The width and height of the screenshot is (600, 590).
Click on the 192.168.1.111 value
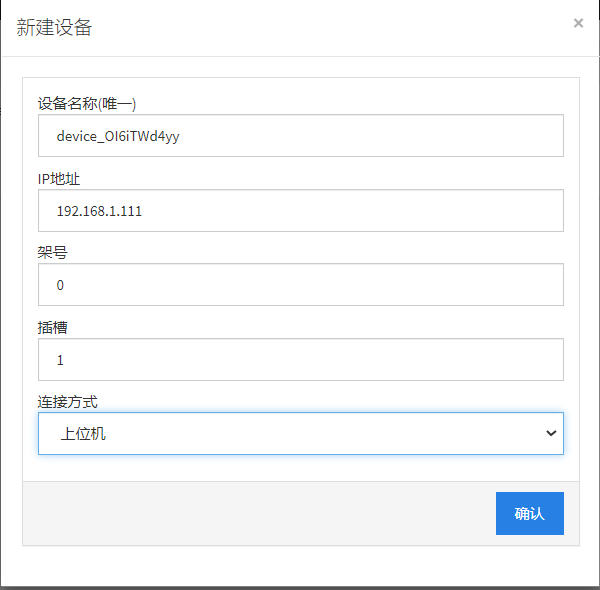(100, 211)
